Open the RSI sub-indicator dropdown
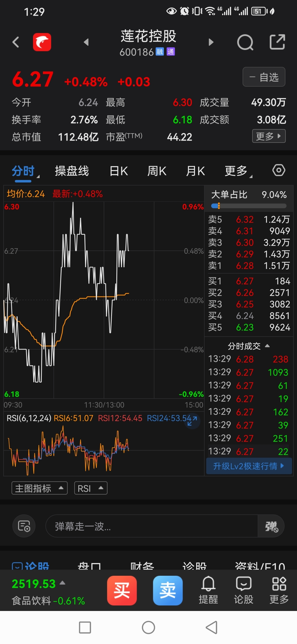 pos(91,488)
